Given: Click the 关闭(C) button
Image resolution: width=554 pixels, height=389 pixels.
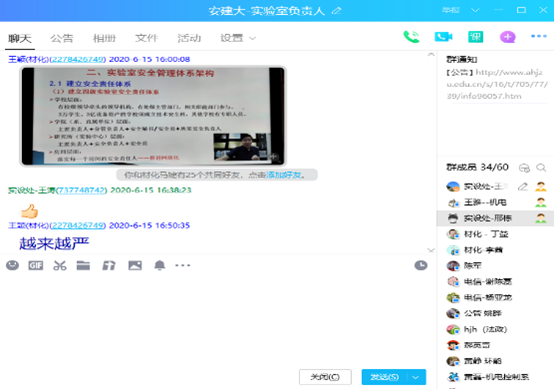Looking at the screenshot, I should [325, 377].
